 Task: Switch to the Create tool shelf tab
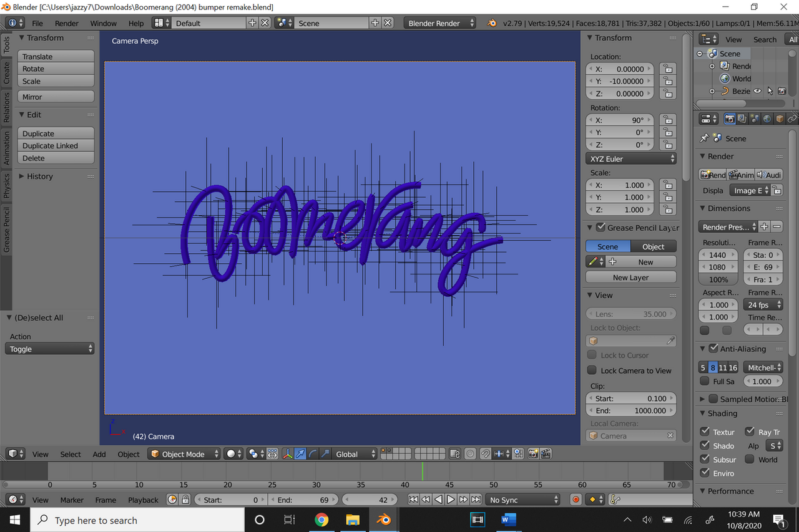(7, 73)
